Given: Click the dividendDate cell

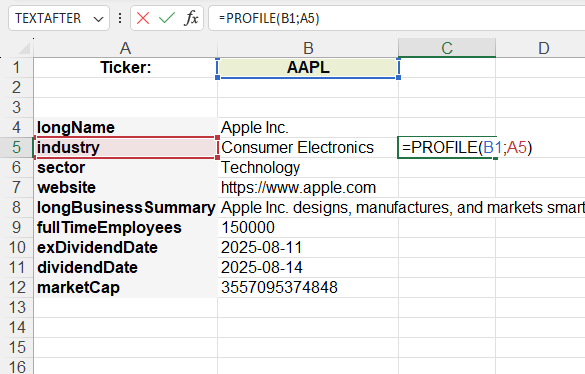Looking at the screenshot, I should point(125,267).
